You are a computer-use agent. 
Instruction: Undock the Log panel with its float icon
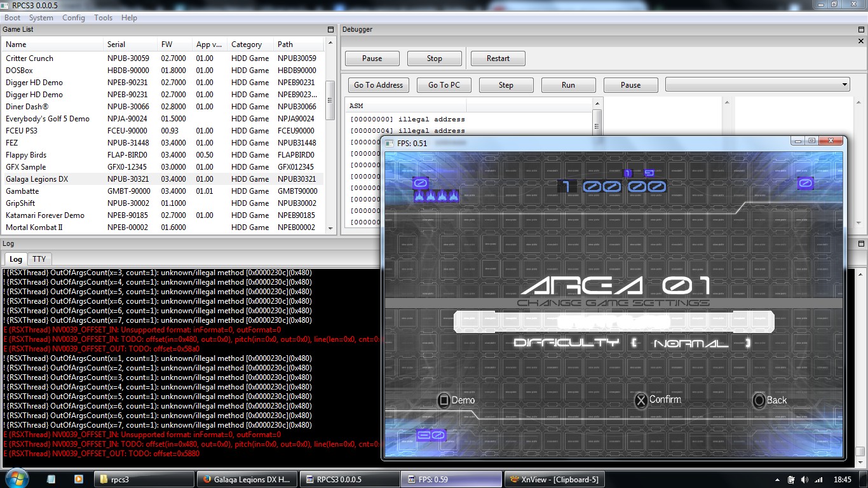[861, 244]
